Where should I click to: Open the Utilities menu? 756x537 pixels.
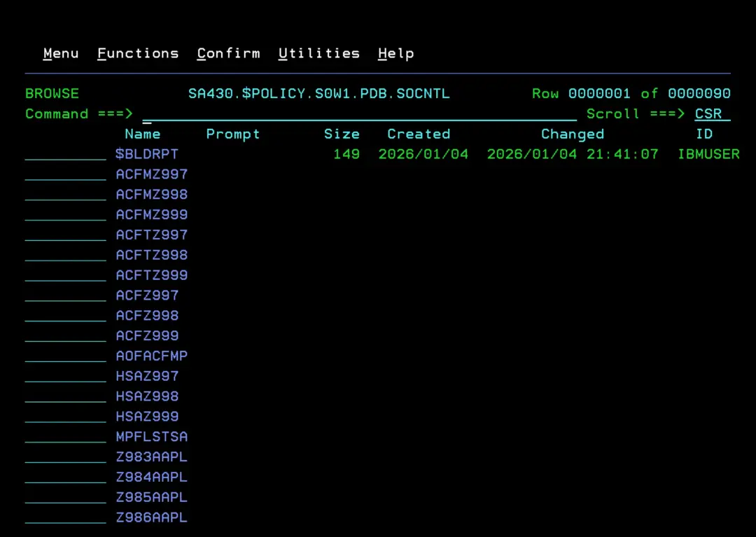[x=319, y=53]
